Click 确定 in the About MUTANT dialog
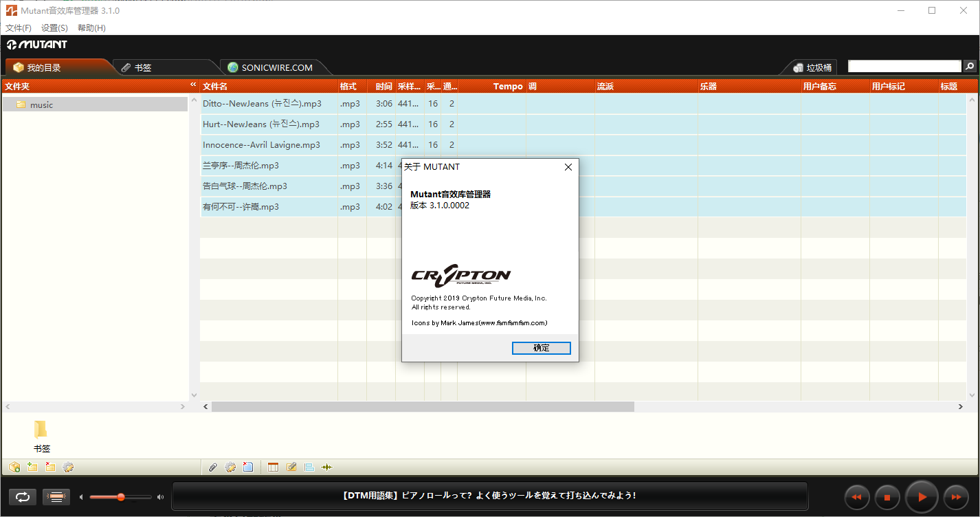Image resolution: width=980 pixels, height=517 pixels. tap(542, 348)
